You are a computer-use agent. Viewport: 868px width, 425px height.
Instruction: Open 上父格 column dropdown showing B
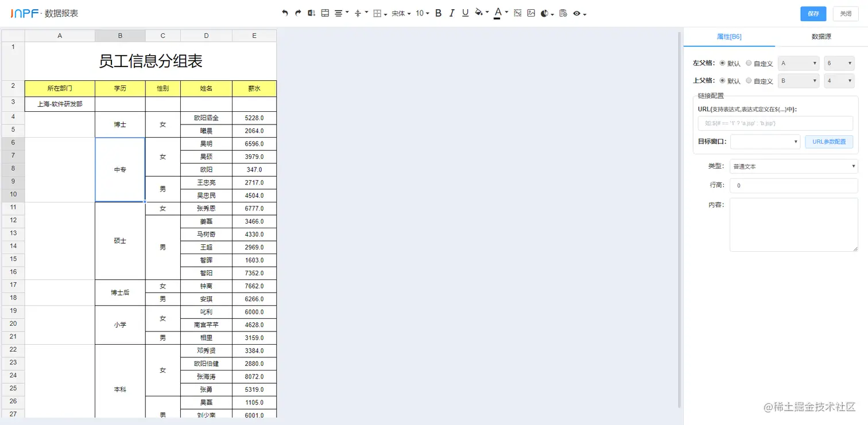799,81
